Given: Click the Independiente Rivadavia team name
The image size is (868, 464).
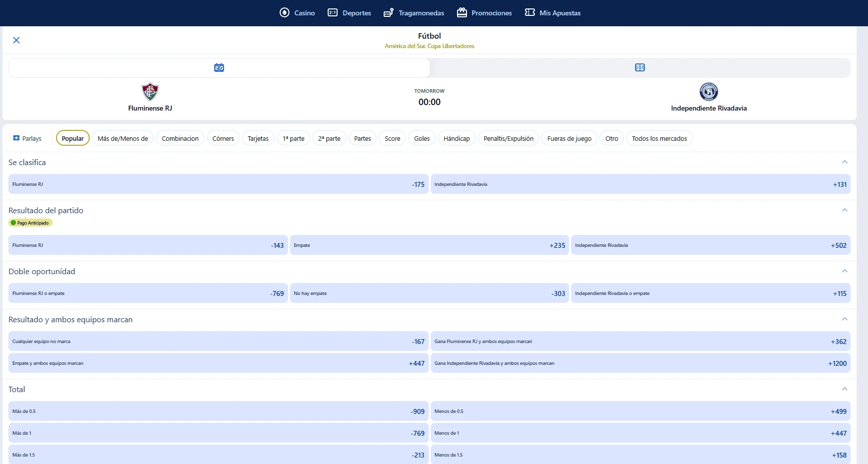Looking at the screenshot, I should (709, 108).
